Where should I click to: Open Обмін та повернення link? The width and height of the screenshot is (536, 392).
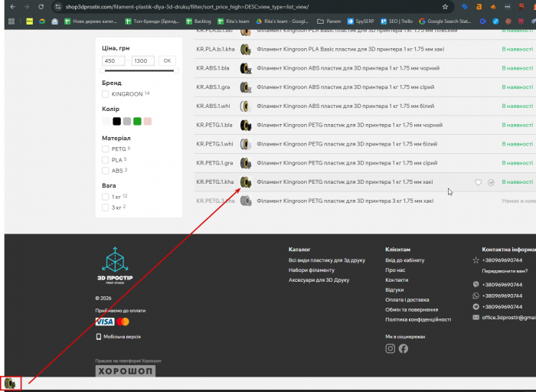tap(412, 310)
